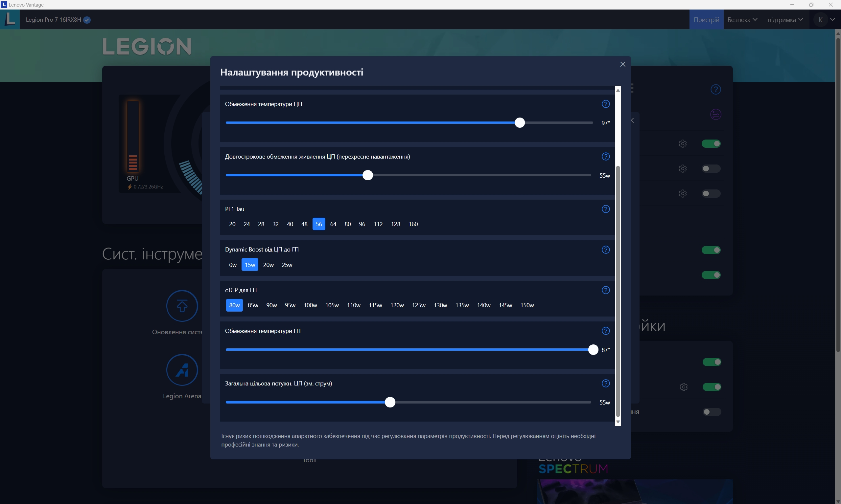Image resolution: width=841 pixels, height=504 pixels.
Task: Switch to the Пристрій tab
Action: [706, 20]
